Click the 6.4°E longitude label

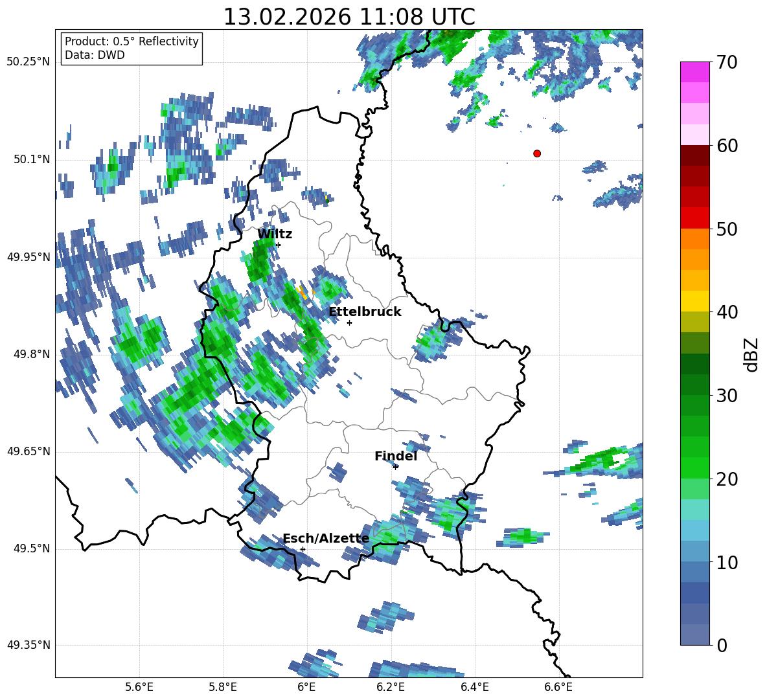pos(474,687)
